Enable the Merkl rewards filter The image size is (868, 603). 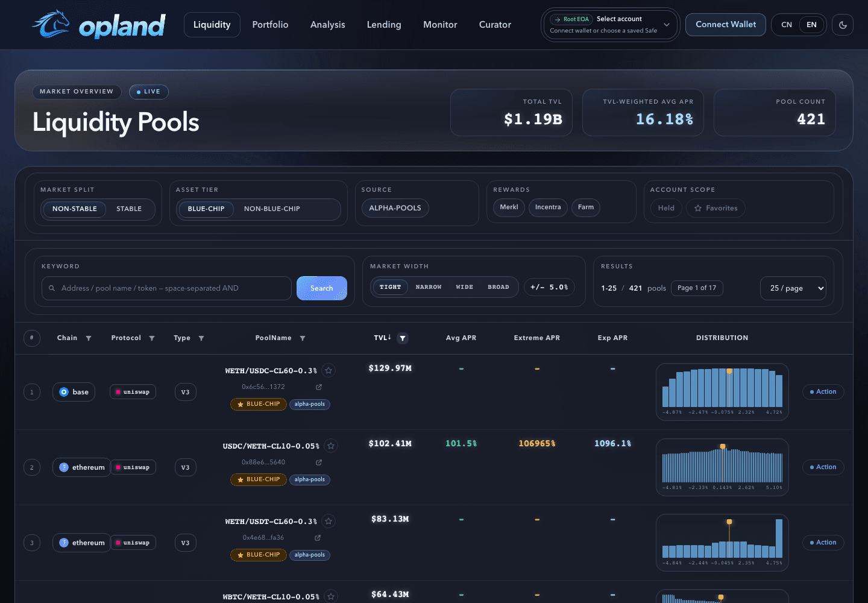click(509, 207)
